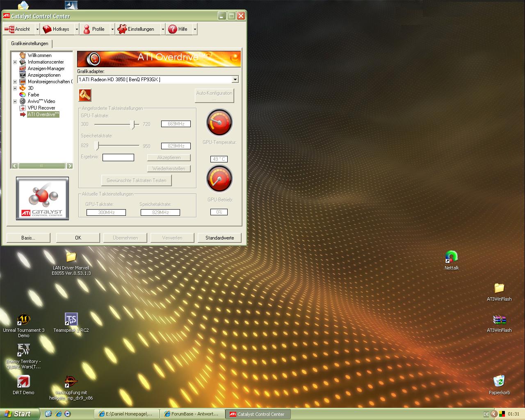
Task: Switch to the ForumBase taskbar window
Action: (x=192, y=414)
